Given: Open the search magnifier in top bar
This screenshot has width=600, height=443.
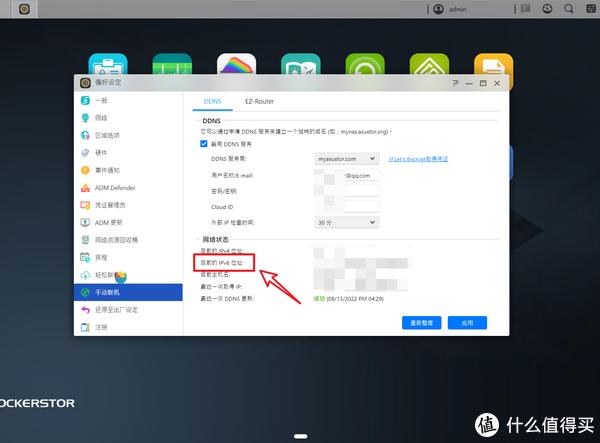Looking at the screenshot, I should (569, 9).
